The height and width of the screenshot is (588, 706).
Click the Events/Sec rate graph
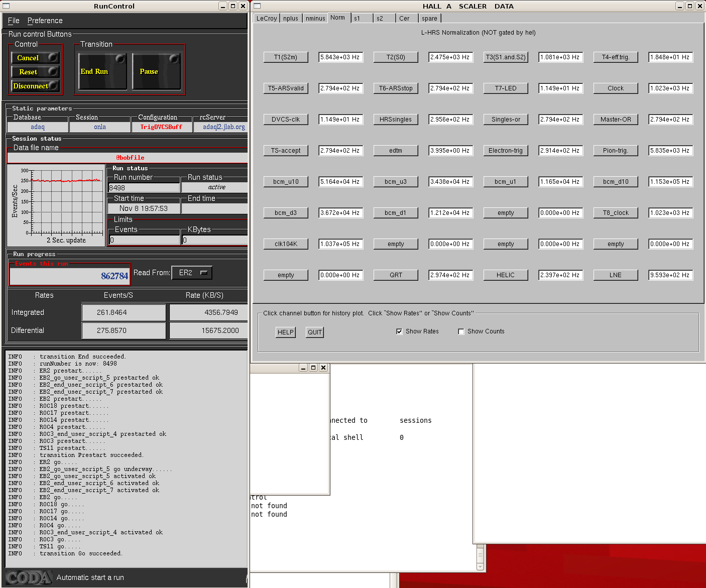(56, 205)
